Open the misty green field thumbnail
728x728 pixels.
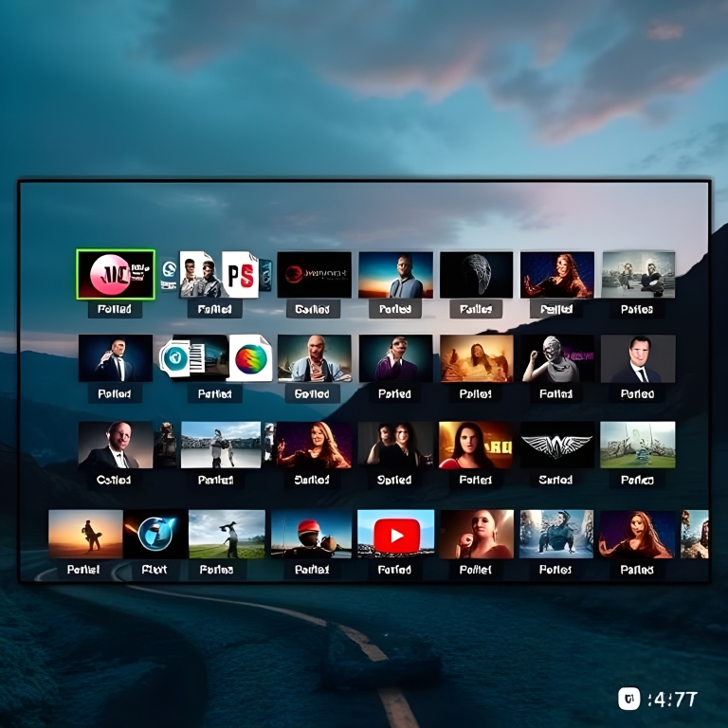(x=638, y=445)
